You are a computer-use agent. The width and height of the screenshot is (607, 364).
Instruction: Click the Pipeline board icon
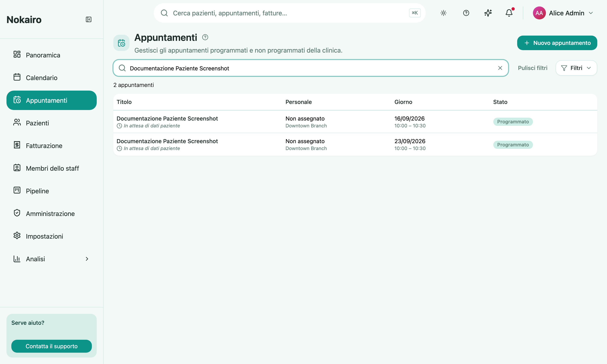pyautogui.click(x=17, y=190)
